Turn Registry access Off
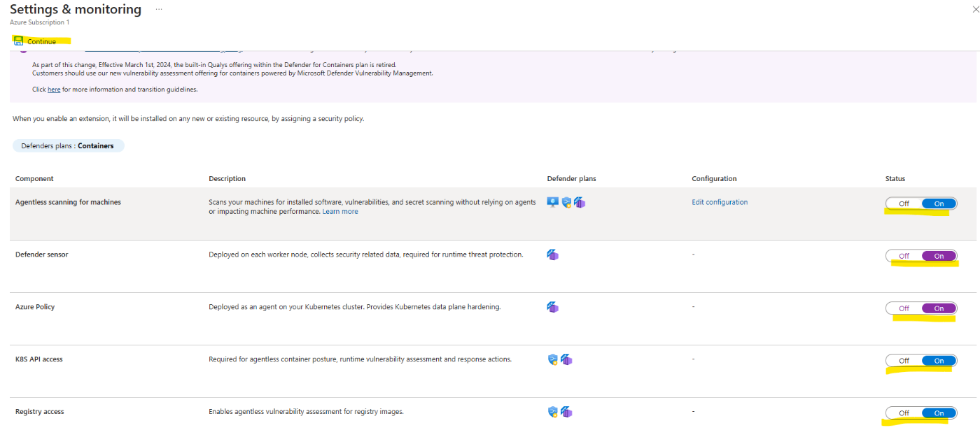 tap(904, 413)
